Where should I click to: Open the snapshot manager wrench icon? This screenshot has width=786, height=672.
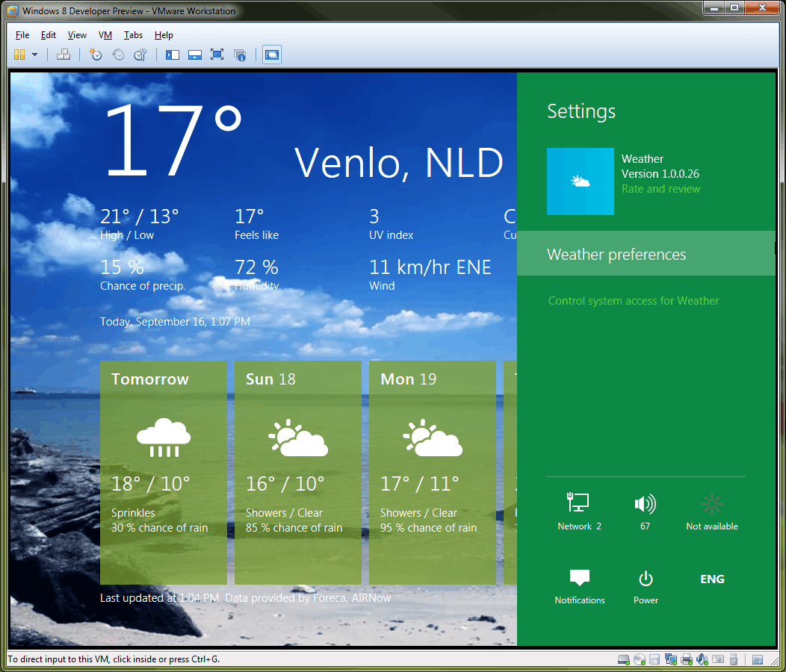pyautogui.click(x=140, y=55)
